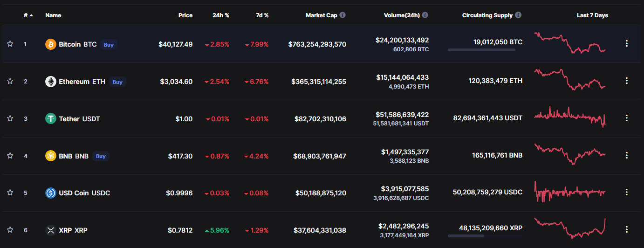Click Bitcoin circulating supply progress bar

point(481,50)
